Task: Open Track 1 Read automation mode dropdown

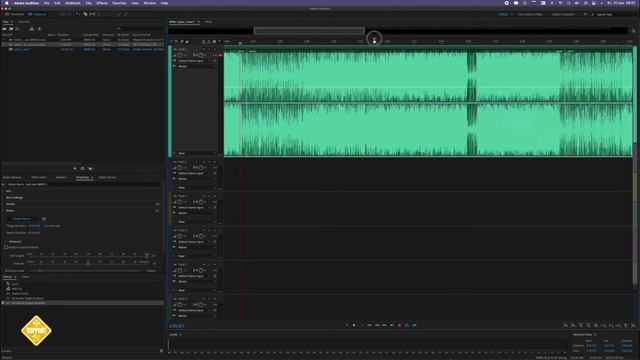Action: pyautogui.click(x=196, y=153)
